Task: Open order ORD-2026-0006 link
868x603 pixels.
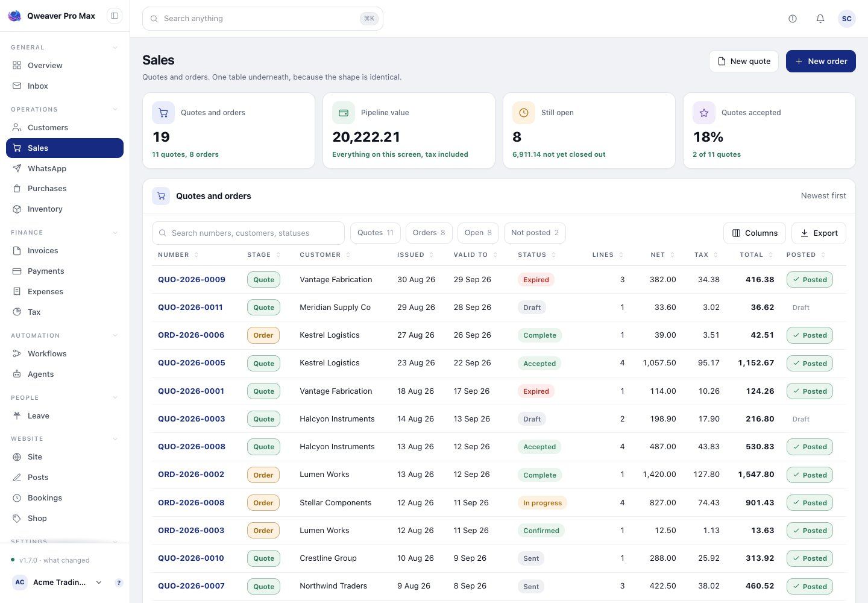Action: (191, 335)
